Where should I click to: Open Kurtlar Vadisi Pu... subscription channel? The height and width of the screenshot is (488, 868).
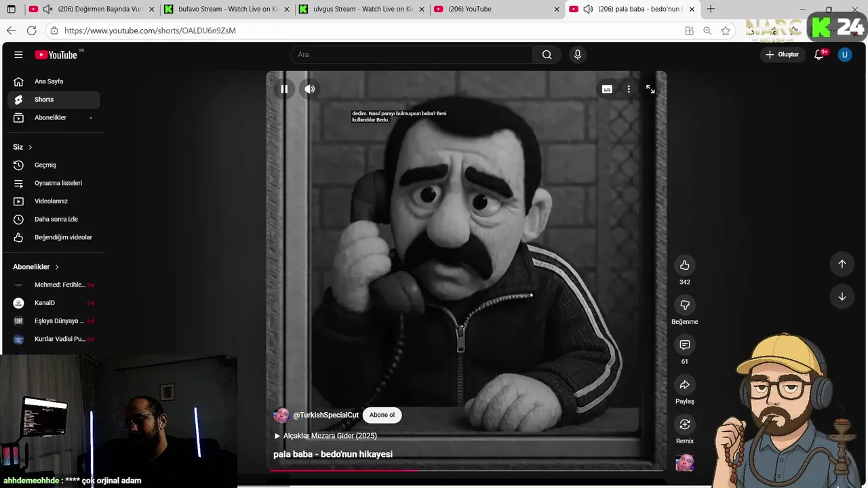54,339
